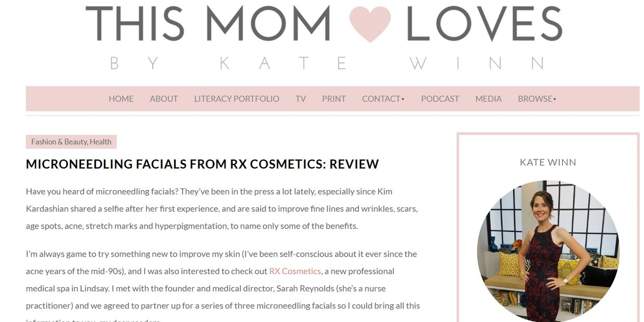Open the PODCAST page
The image size is (644, 322).
click(440, 99)
